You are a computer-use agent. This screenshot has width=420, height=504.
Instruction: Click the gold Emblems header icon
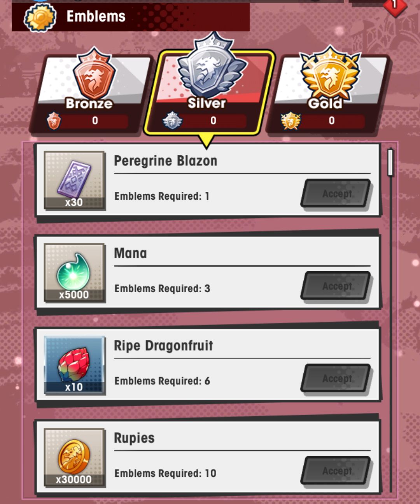[x=40, y=18]
